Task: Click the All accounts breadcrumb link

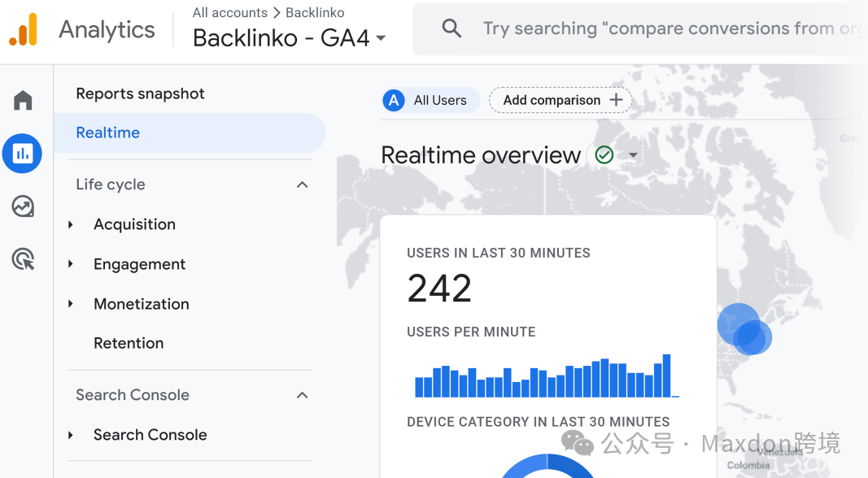Action: click(x=229, y=13)
